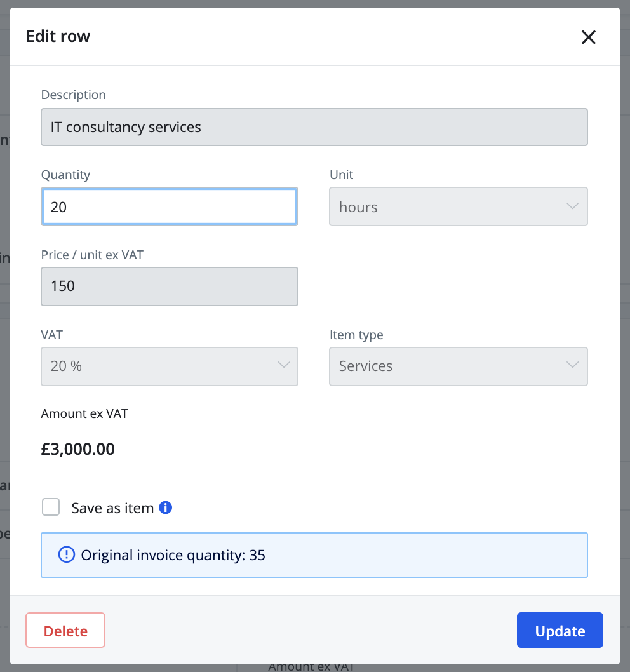Open the Item type selector showing Services

click(459, 366)
